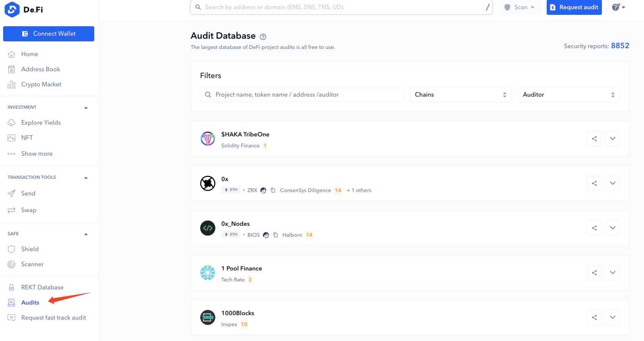
Task: Go to REKT Database page
Action: (42, 287)
